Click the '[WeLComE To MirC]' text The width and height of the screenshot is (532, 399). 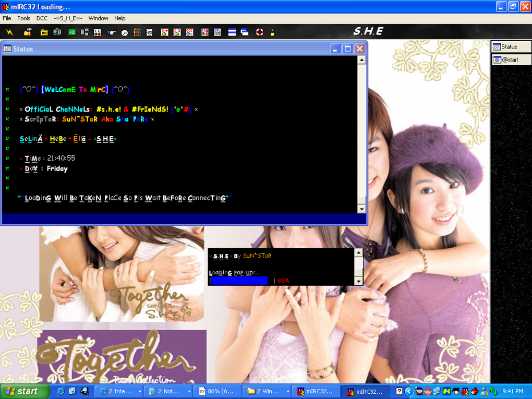[x=75, y=90]
